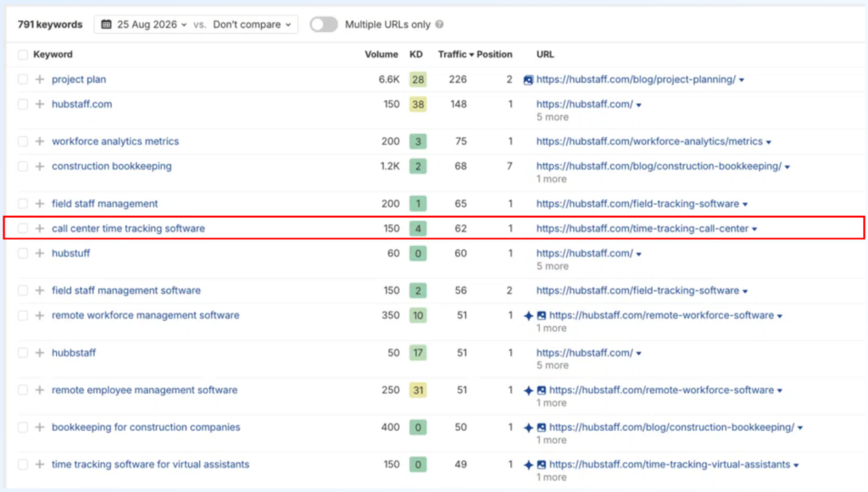Screen dimensions: 868x492
Task: Click plus icon for call center time tracking software
Action: point(39,229)
